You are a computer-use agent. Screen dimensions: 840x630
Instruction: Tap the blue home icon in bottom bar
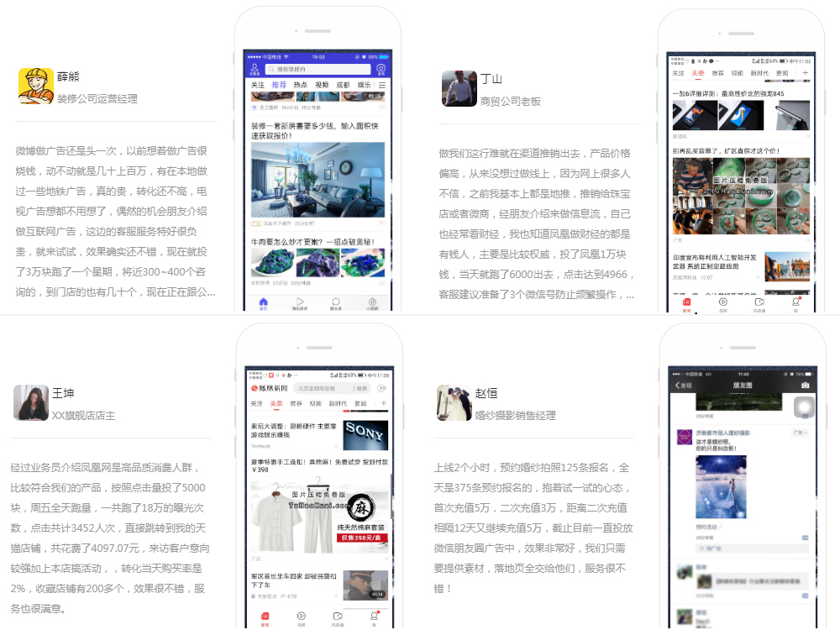click(x=263, y=303)
